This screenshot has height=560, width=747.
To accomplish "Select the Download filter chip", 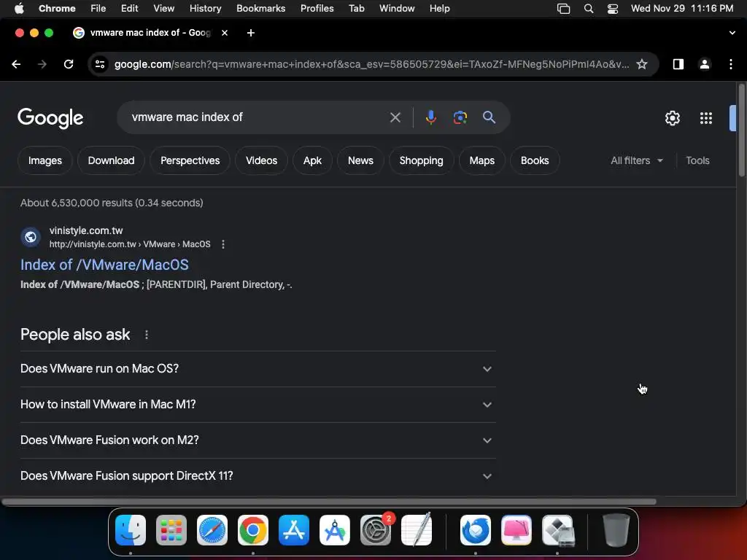I will [x=111, y=161].
